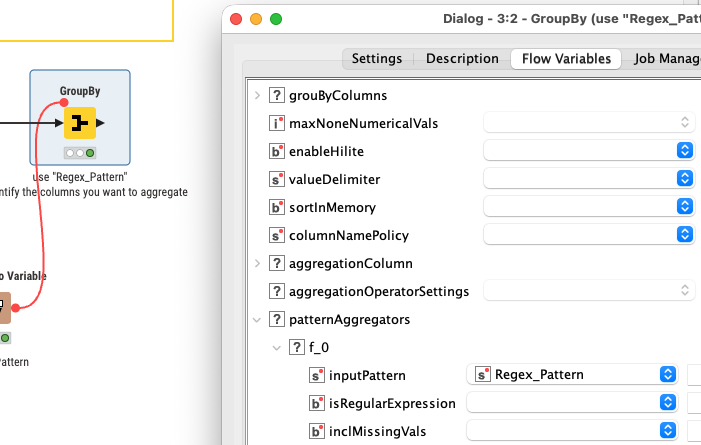Minimize the dialog with the yellow button
Image resolution: width=701 pixels, height=445 pixels.
click(x=255, y=19)
